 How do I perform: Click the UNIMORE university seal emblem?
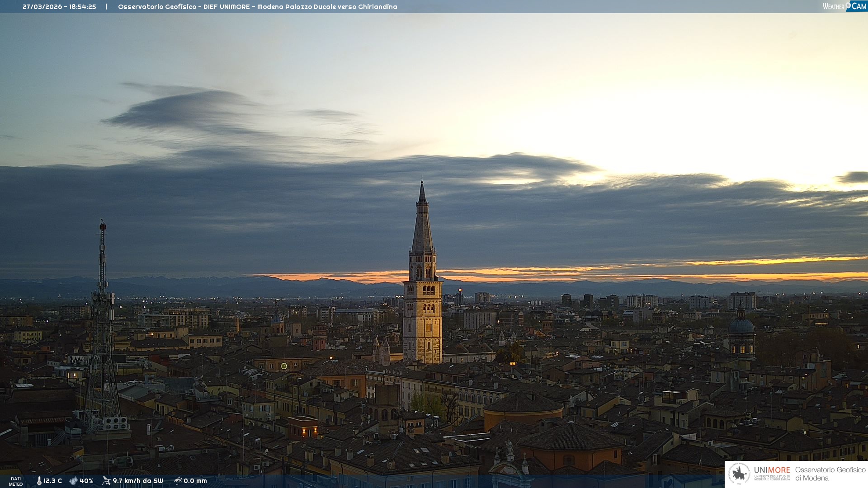pyautogui.click(x=739, y=474)
